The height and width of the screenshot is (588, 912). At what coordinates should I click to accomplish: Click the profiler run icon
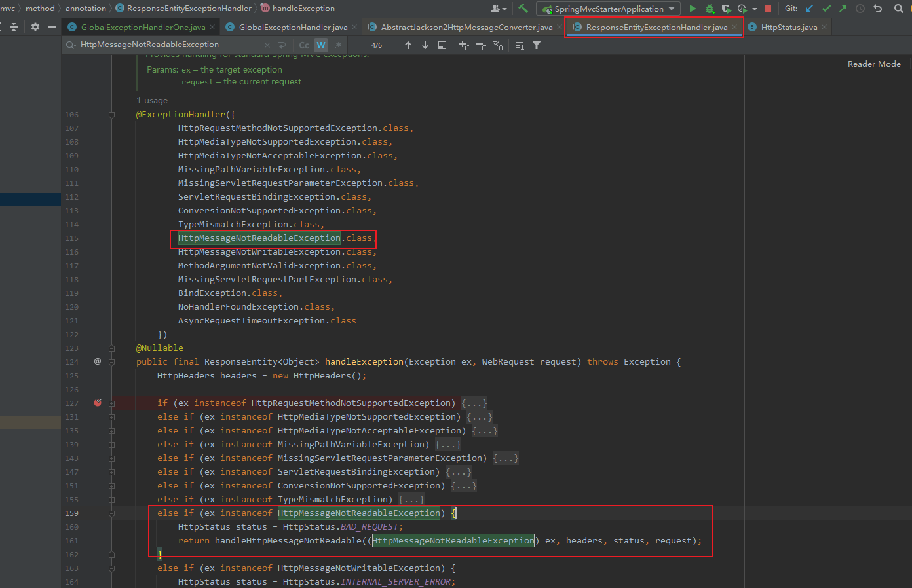point(742,9)
